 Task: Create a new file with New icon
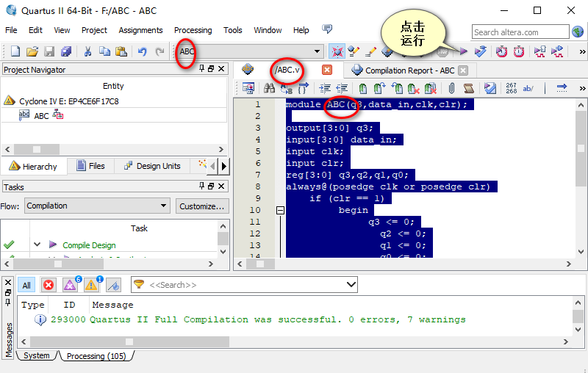tap(15, 51)
